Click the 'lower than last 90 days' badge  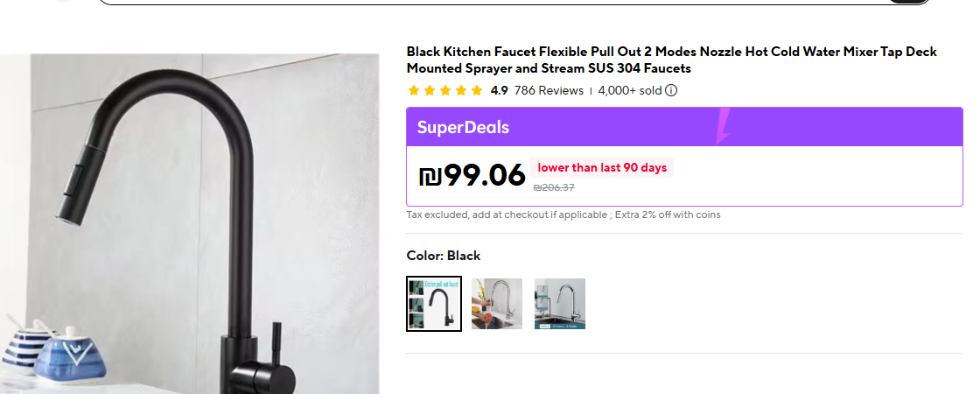(602, 167)
